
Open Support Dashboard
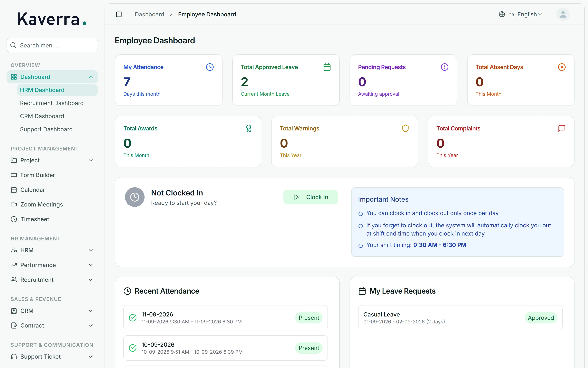tap(57, 129)
